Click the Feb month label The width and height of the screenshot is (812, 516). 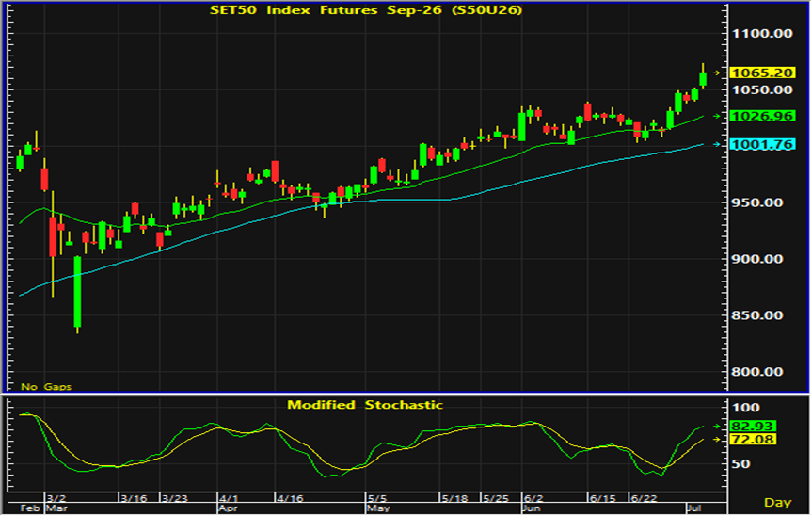[x=30, y=508]
